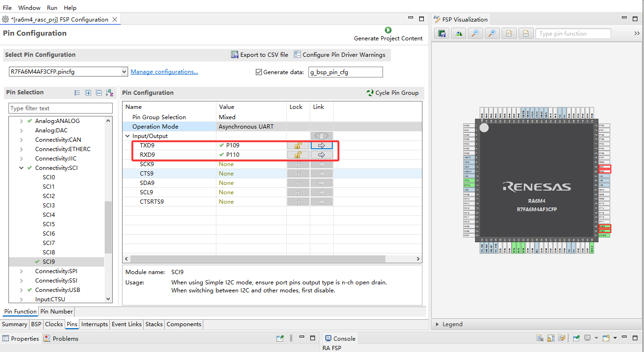The height and width of the screenshot is (352, 644).
Task: Toggle the Generate data checkbox
Action: [259, 72]
